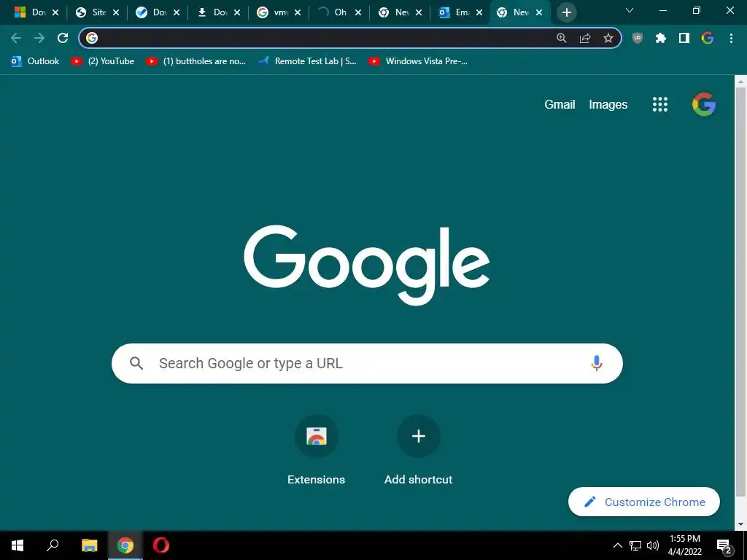Open the Google account avatar on page

click(704, 104)
